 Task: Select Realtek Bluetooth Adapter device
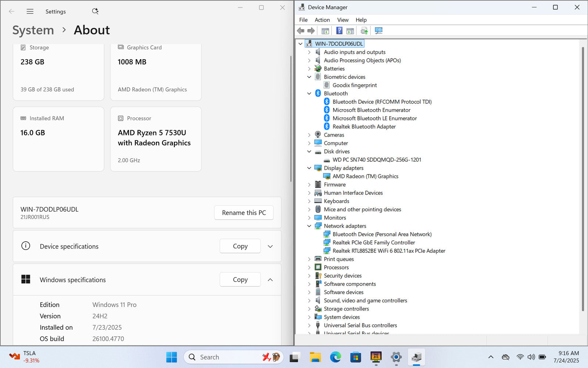click(x=364, y=127)
